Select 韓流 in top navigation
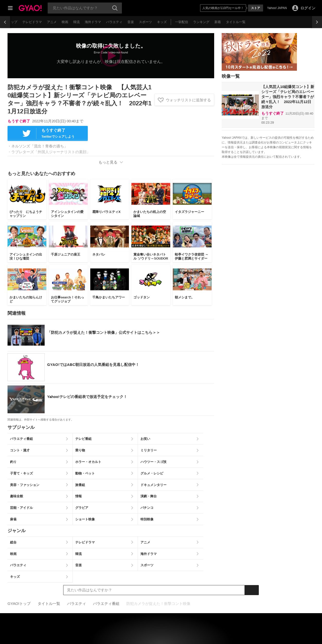Viewport: 322px width, 644px height. point(76,22)
